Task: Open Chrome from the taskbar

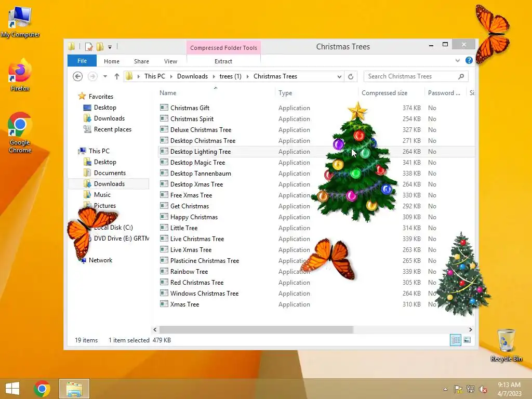Action: pos(42,389)
